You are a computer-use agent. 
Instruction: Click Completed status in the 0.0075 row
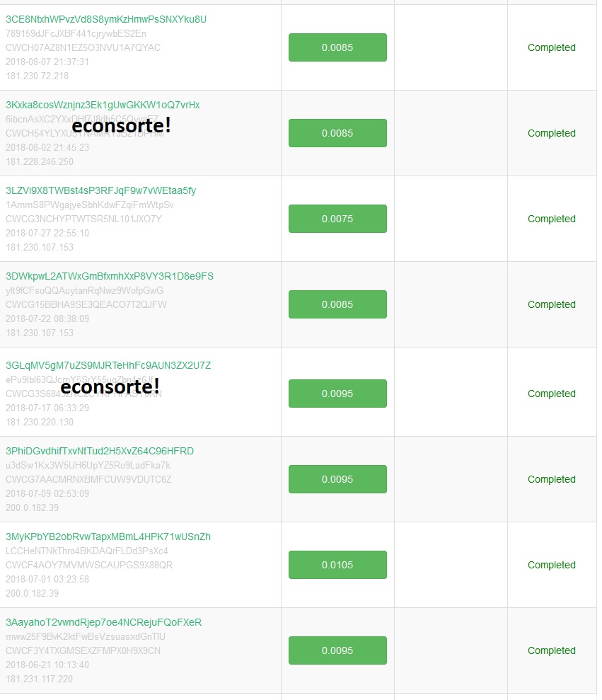point(552,219)
